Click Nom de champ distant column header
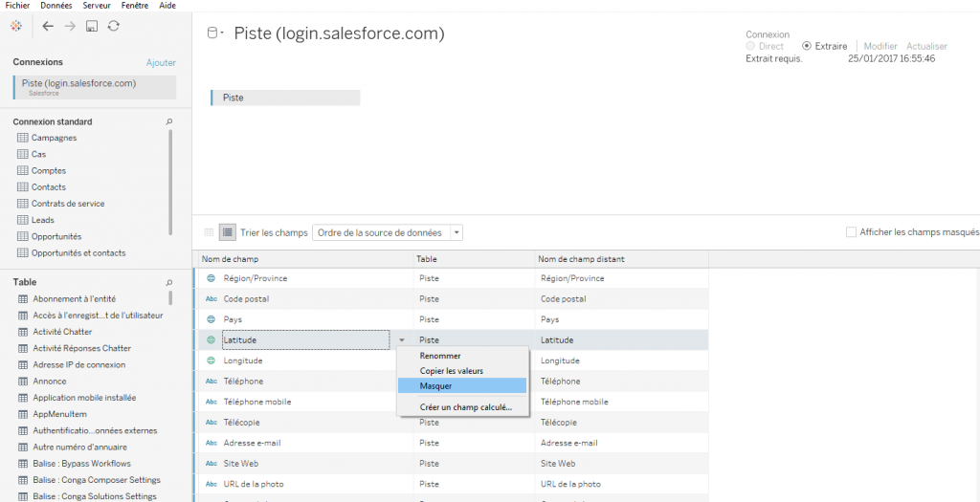The width and height of the screenshot is (980, 502). [x=622, y=258]
